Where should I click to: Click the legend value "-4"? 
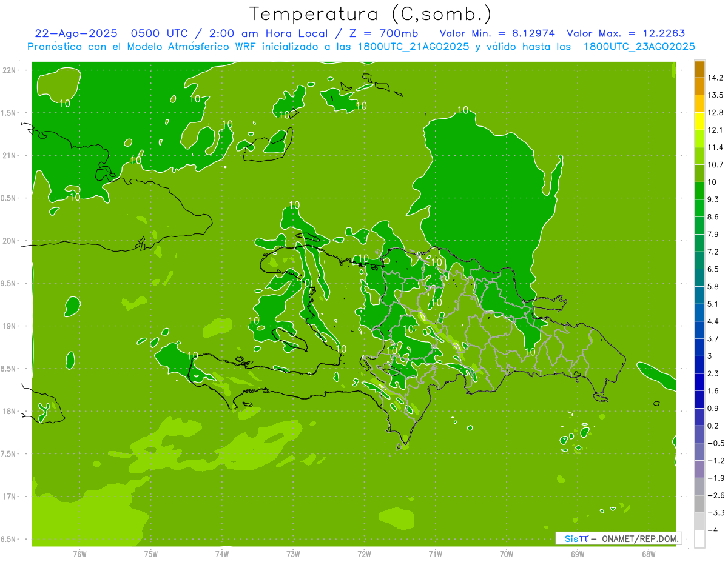pos(712,530)
